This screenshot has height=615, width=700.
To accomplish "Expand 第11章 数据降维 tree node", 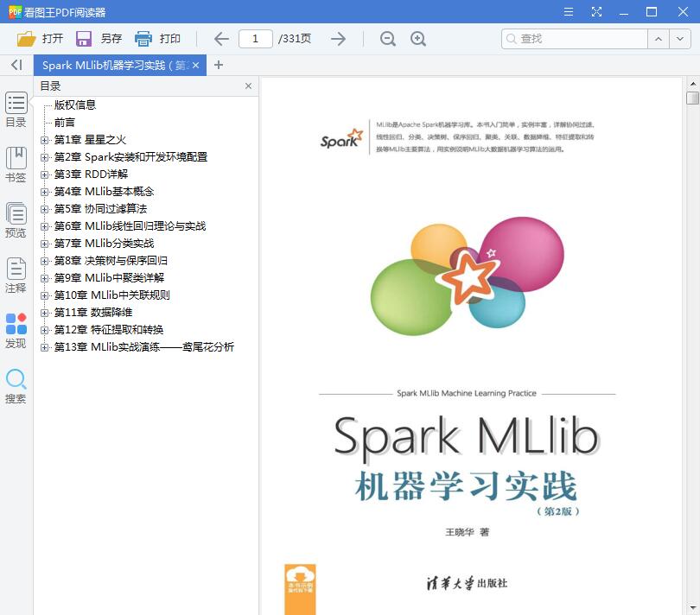I will pyautogui.click(x=44, y=313).
